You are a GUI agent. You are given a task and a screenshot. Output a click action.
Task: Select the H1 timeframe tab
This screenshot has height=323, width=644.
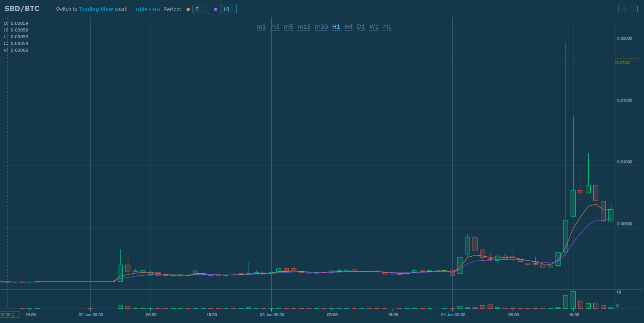[336, 27]
